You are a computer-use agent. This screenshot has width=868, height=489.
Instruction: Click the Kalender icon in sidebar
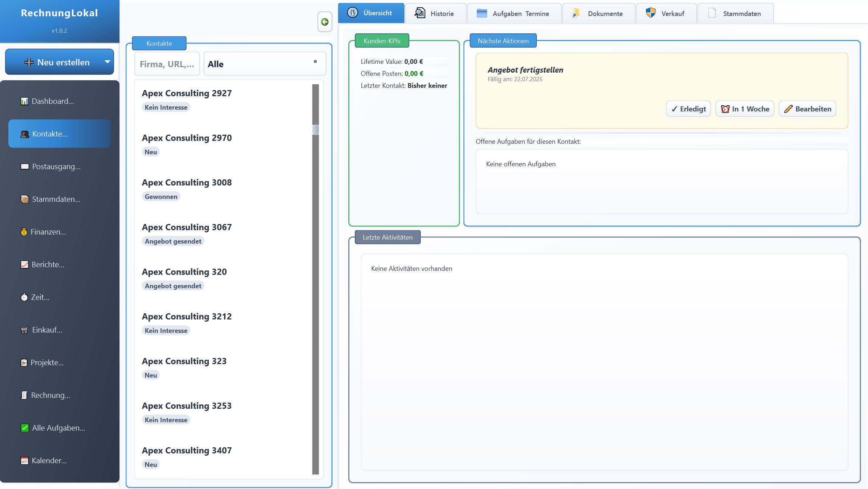(x=24, y=460)
